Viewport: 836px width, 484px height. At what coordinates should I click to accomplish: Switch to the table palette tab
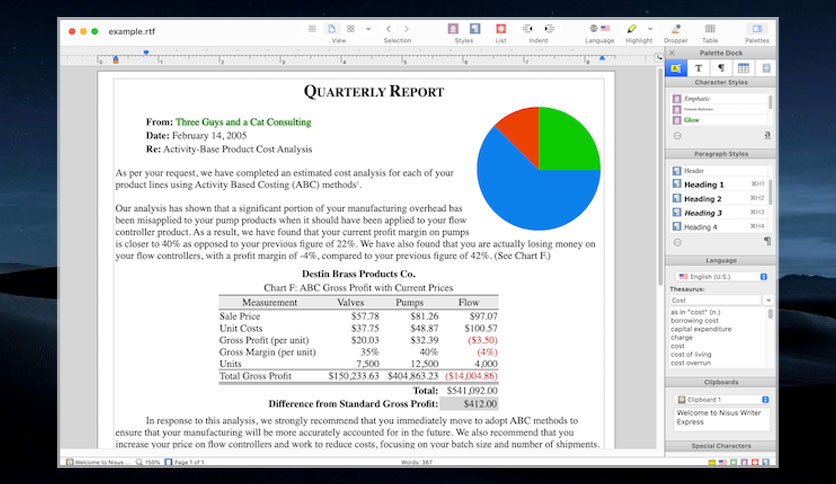coord(743,68)
